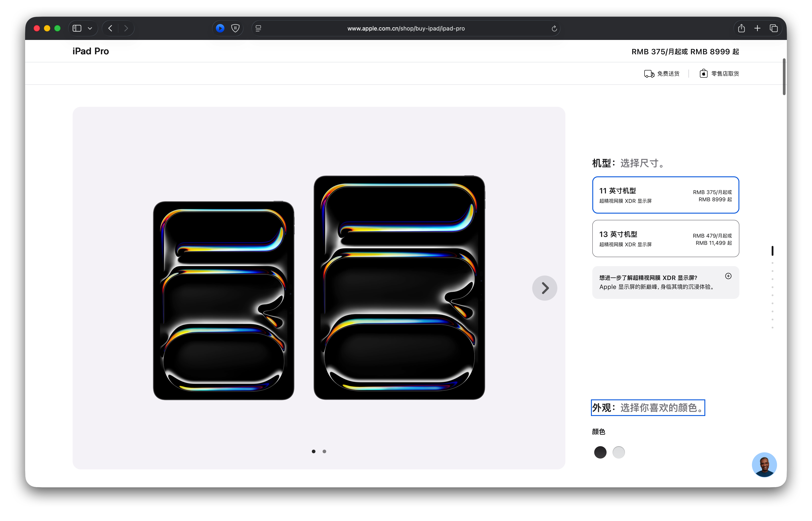Select the 13 英寸机型 option
Image resolution: width=812 pixels, height=521 pixels.
[x=665, y=239]
